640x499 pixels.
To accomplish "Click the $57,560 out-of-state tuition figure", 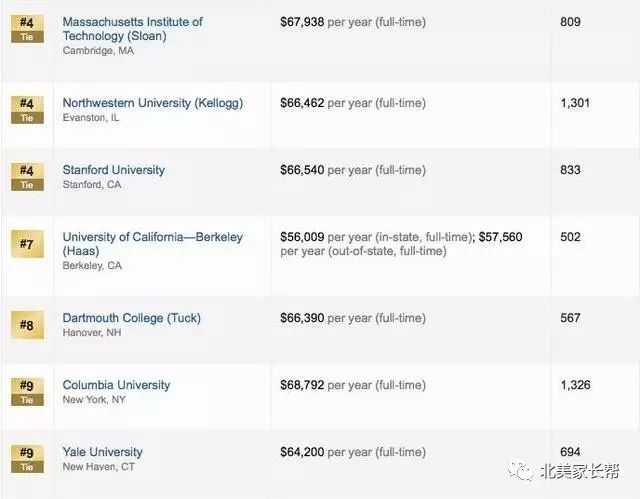I will (x=500, y=237).
